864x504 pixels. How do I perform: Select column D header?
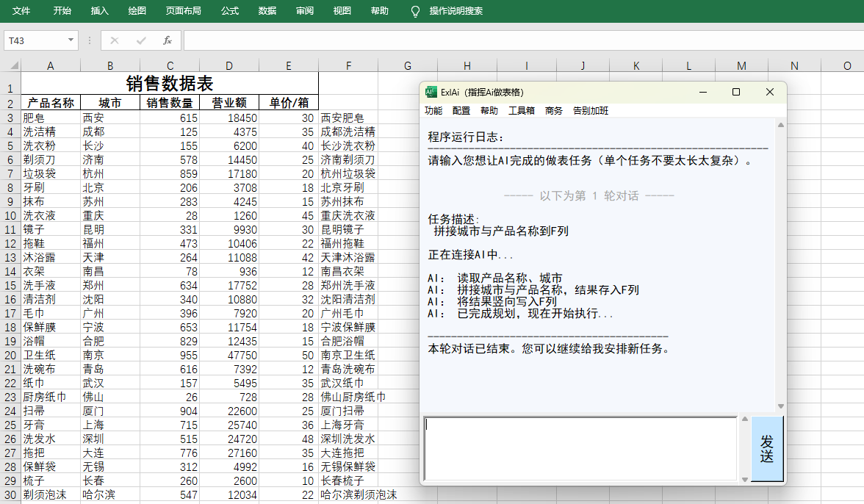click(229, 65)
